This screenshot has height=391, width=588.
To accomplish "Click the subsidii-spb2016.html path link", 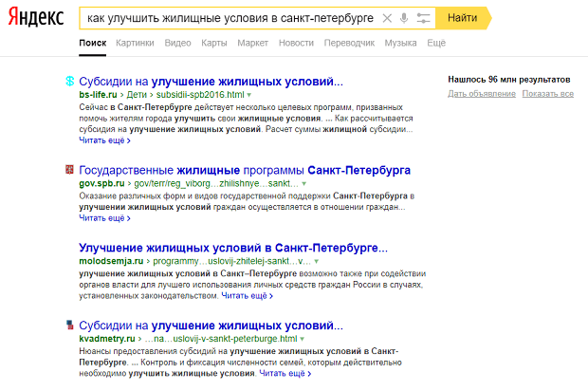I will pos(200,95).
